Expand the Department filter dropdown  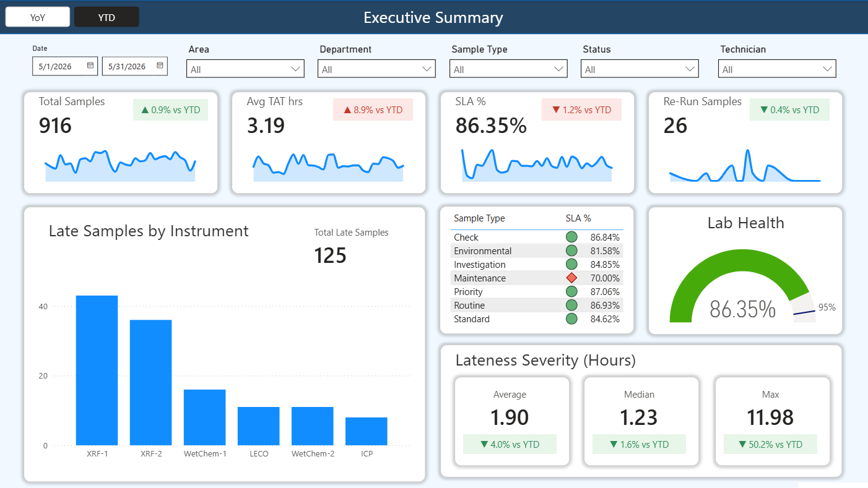point(376,69)
